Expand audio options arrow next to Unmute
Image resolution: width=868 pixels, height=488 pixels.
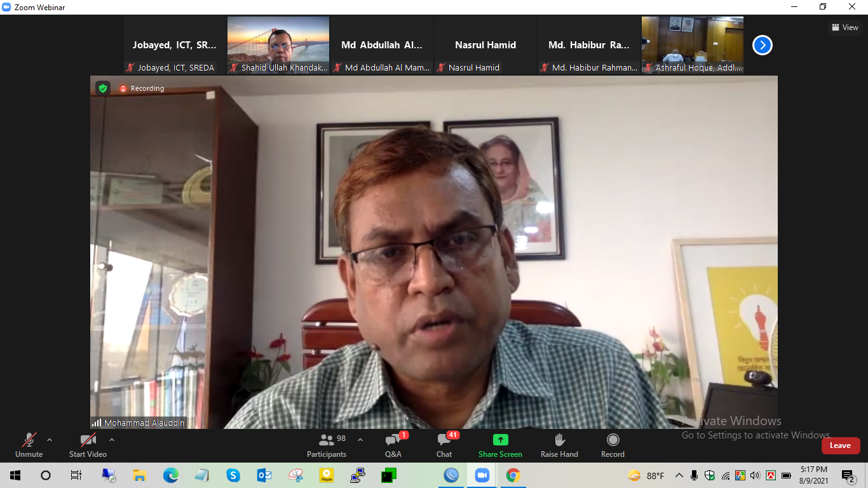pyautogui.click(x=50, y=440)
